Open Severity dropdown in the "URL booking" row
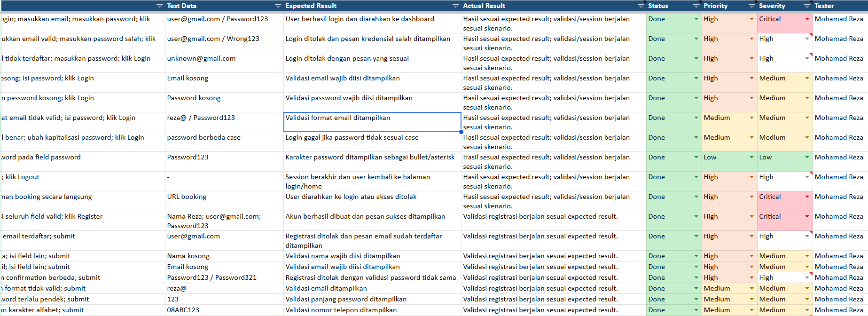This screenshot has width=868, height=316. (807, 197)
